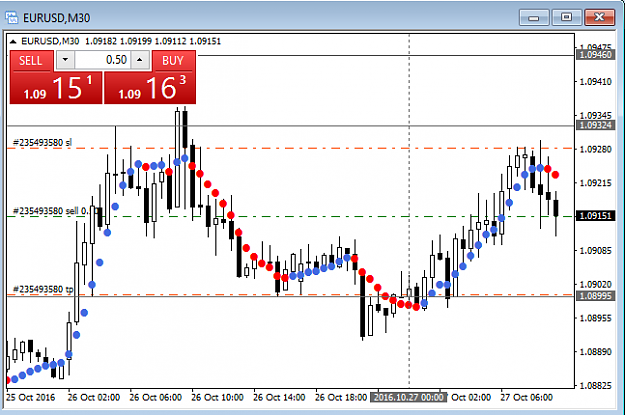Click the 1.09460 price level label
The image size is (625, 415).
pos(596,55)
